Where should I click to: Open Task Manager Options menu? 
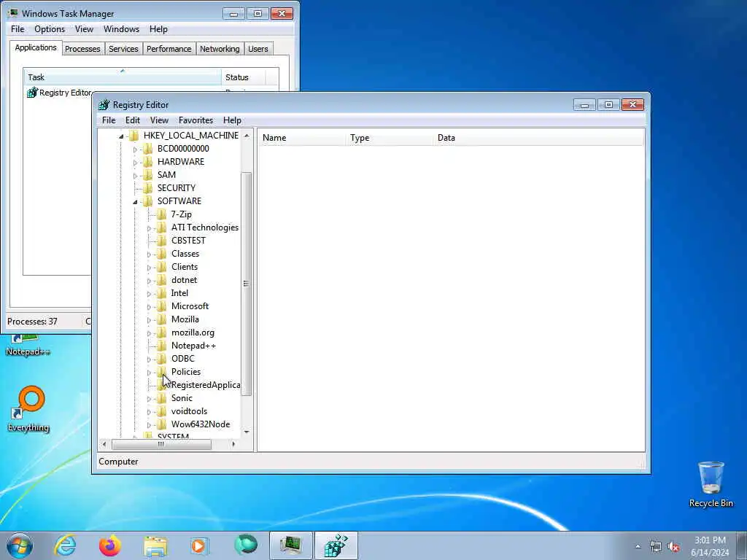(50, 29)
